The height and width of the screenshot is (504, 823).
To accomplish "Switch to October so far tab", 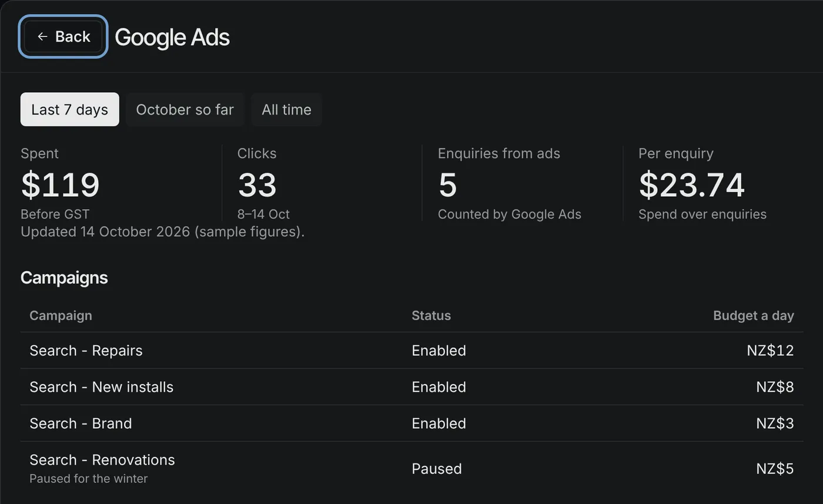I will pos(185,109).
